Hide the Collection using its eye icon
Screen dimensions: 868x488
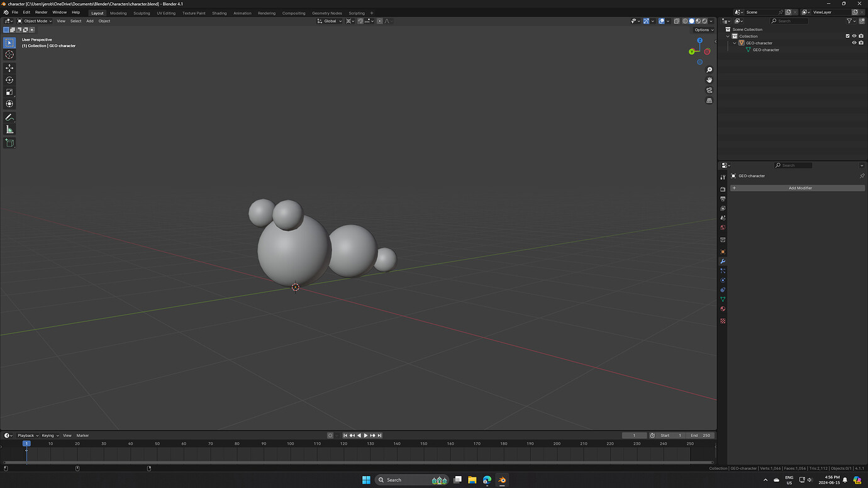[x=854, y=36]
